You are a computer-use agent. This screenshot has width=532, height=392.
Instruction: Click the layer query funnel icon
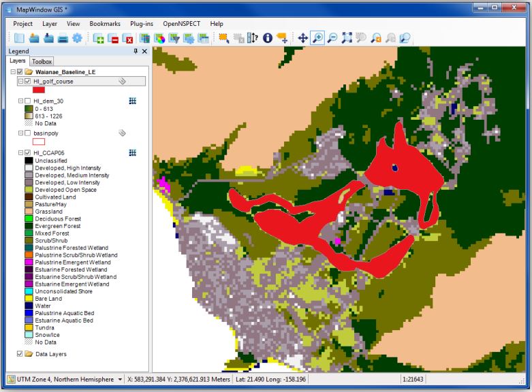click(x=174, y=38)
